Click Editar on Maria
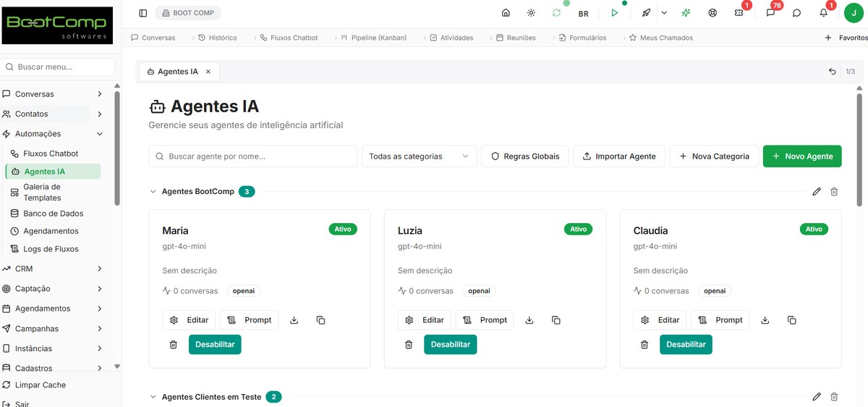868x407 pixels. click(189, 320)
